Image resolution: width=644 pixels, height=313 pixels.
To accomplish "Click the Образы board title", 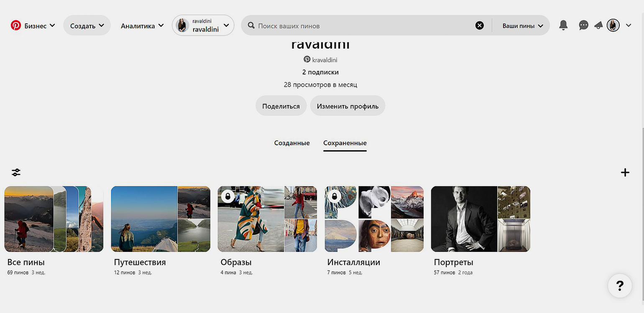I will tap(236, 262).
